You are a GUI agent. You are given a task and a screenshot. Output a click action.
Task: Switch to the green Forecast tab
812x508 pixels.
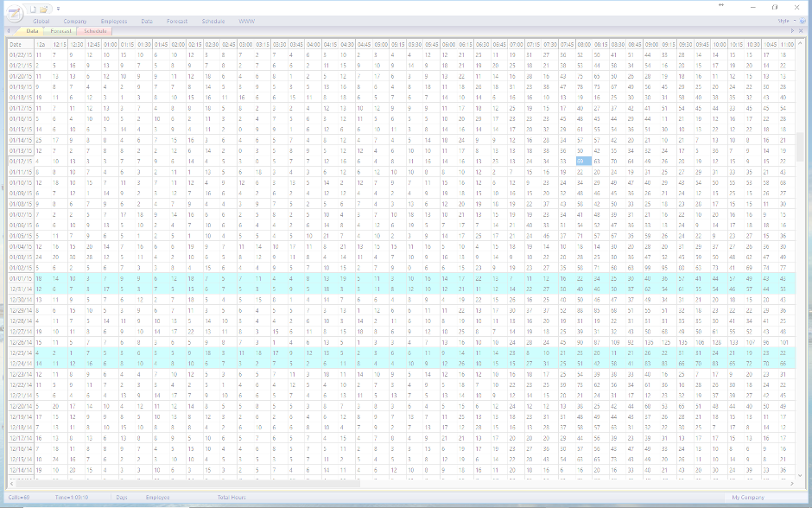[61, 31]
